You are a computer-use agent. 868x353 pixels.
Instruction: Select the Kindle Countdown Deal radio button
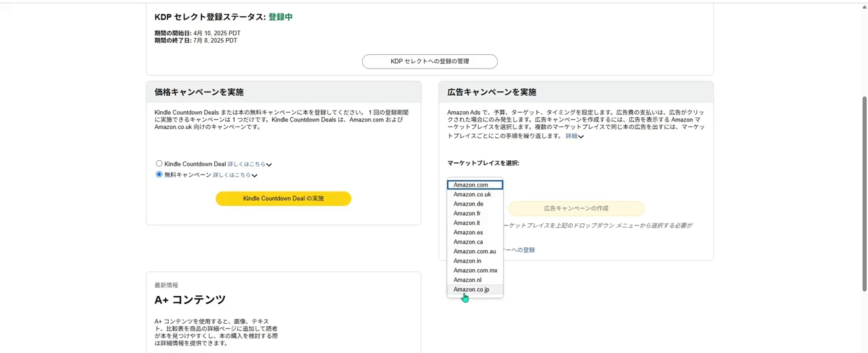(x=159, y=164)
